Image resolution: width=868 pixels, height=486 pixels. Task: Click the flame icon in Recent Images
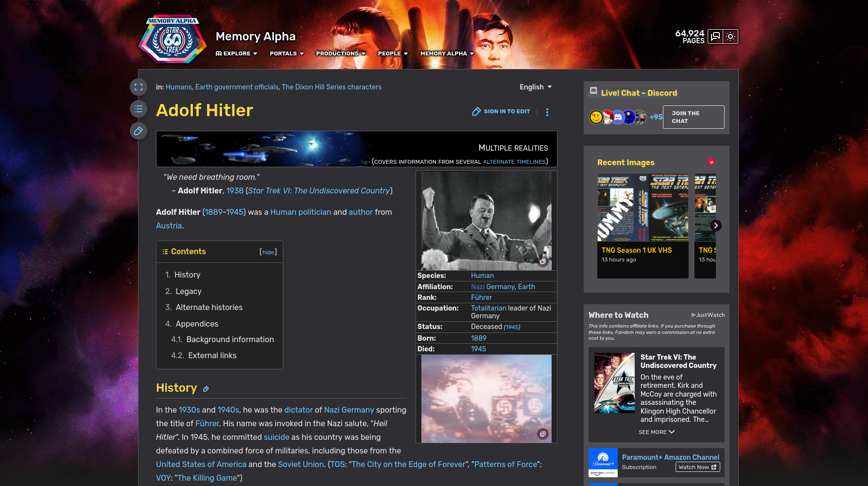(711, 161)
